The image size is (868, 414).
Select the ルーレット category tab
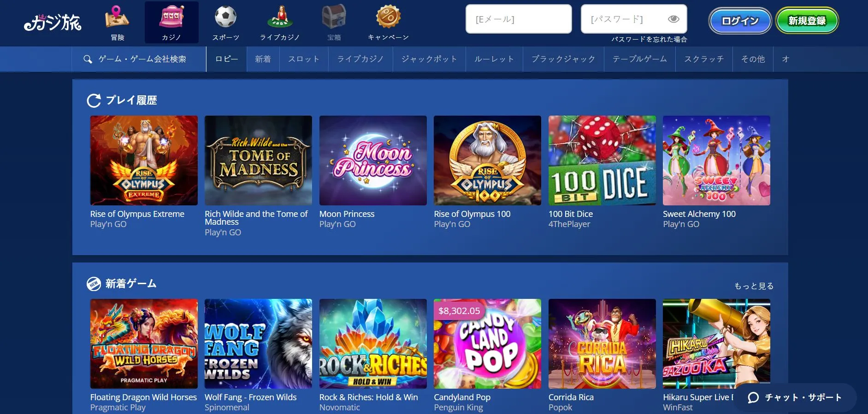[x=494, y=59]
